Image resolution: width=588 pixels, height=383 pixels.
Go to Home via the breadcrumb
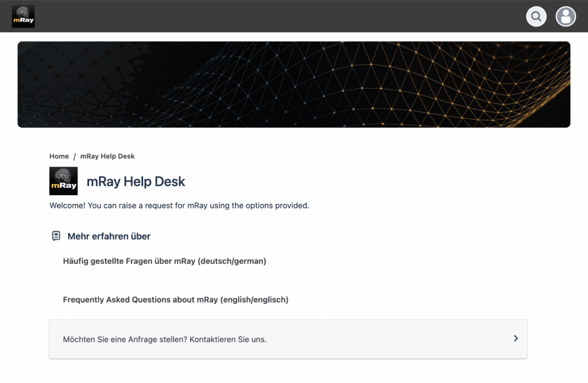(59, 156)
